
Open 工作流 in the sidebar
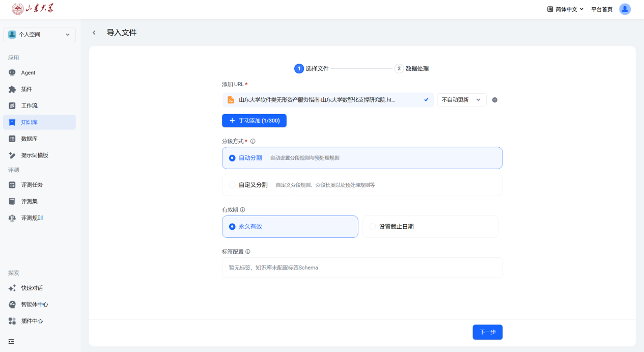pos(29,106)
